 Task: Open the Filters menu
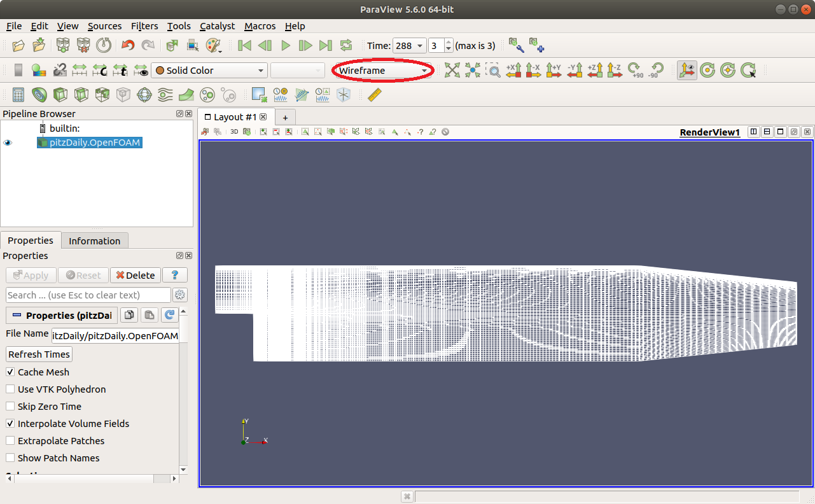[144, 26]
